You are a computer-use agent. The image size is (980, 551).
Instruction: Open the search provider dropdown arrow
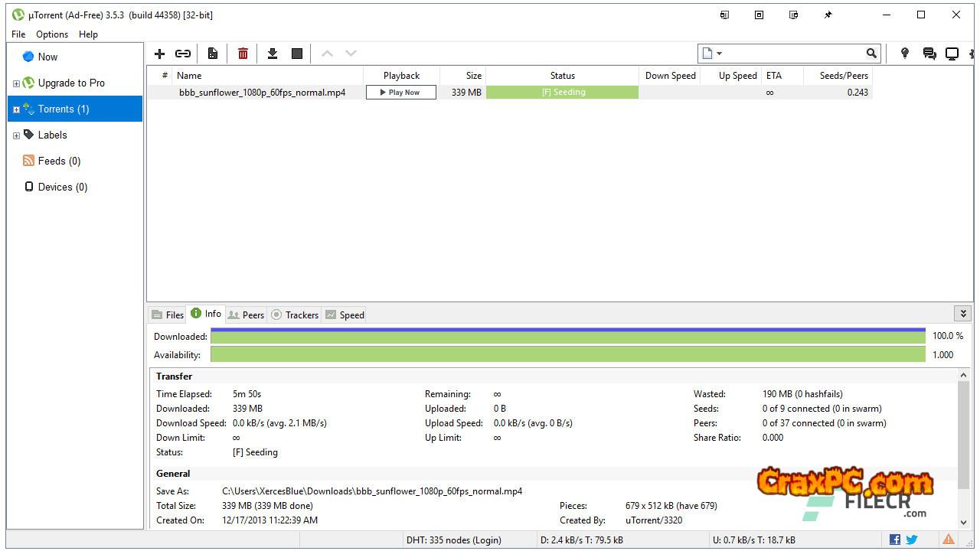click(x=719, y=54)
